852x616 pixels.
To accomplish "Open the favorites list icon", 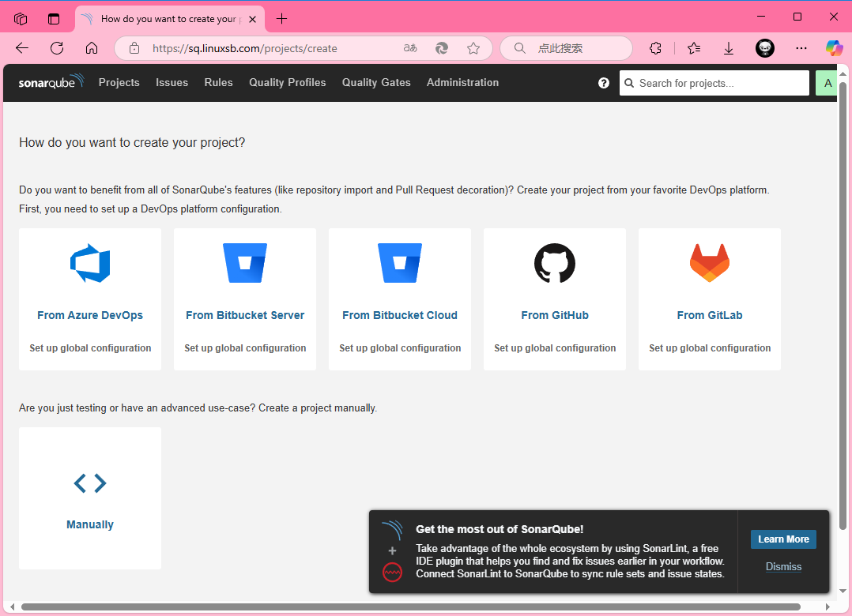I will pyautogui.click(x=694, y=48).
